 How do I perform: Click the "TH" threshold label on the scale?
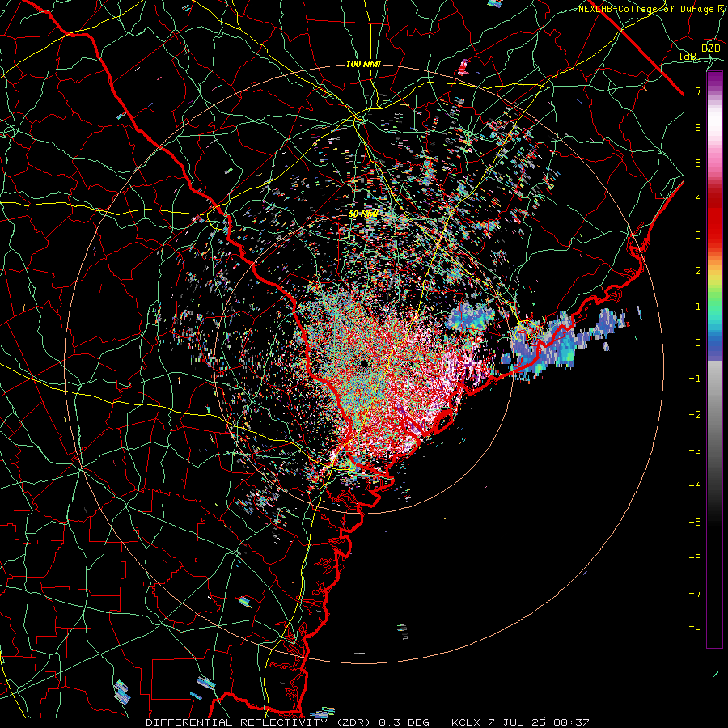[695, 630]
